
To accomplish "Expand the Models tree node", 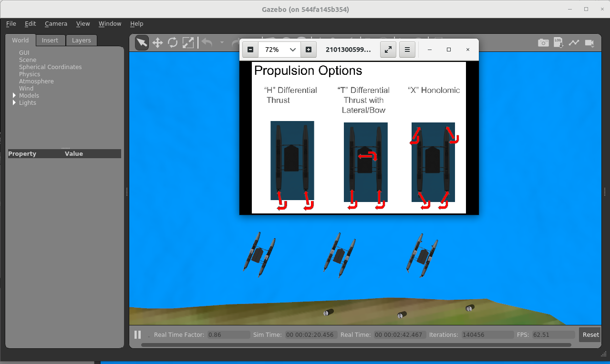I will pos(14,95).
